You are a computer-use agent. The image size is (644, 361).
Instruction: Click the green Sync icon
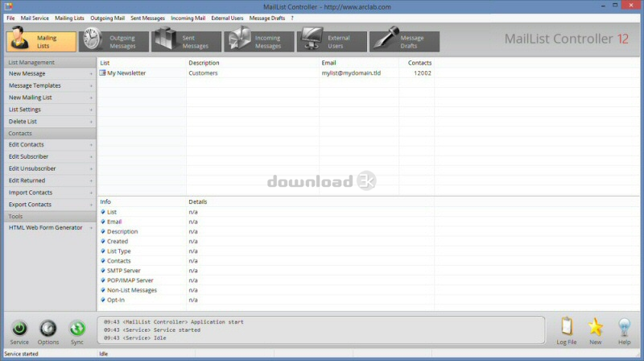click(76, 329)
